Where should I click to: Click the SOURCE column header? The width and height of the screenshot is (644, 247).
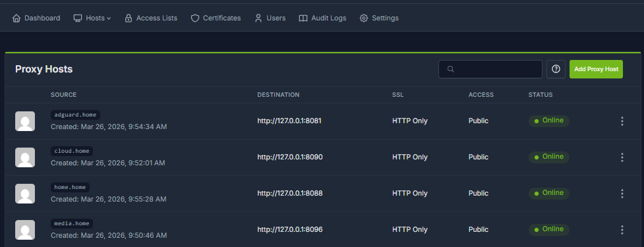(64, 95)
